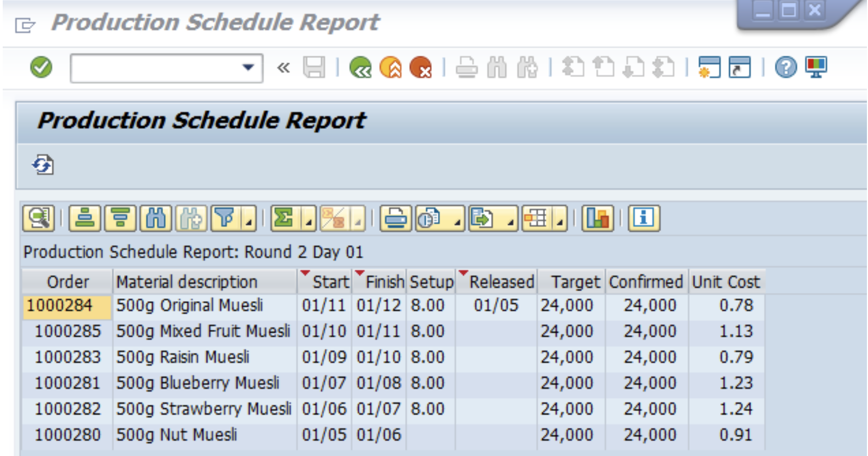This screenshot has height=456, width=868.
Task: Go to the next page icon
Action: tap(633, 68)
